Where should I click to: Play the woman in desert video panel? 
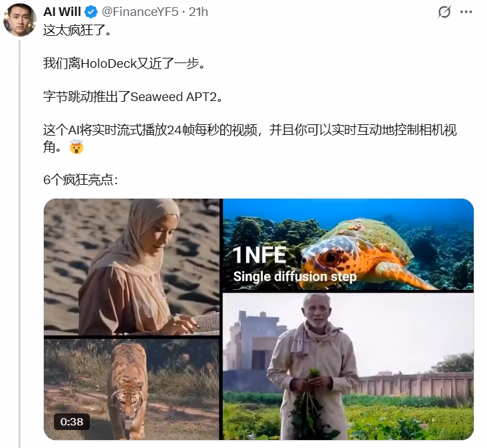pos(132,267)
